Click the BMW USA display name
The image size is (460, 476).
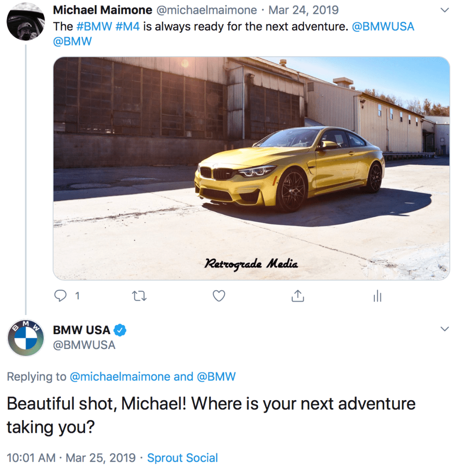coord(81,330)
